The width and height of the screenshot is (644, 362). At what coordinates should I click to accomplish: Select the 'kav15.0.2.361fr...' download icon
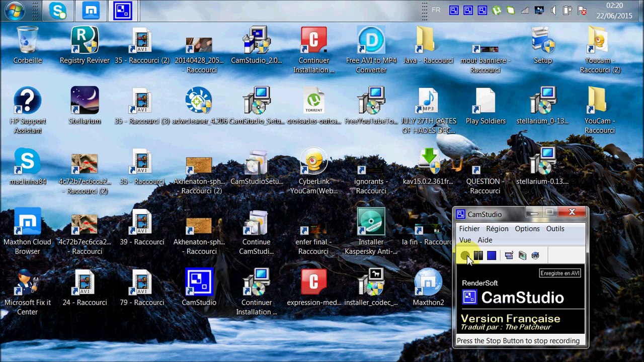click(428, 166)
